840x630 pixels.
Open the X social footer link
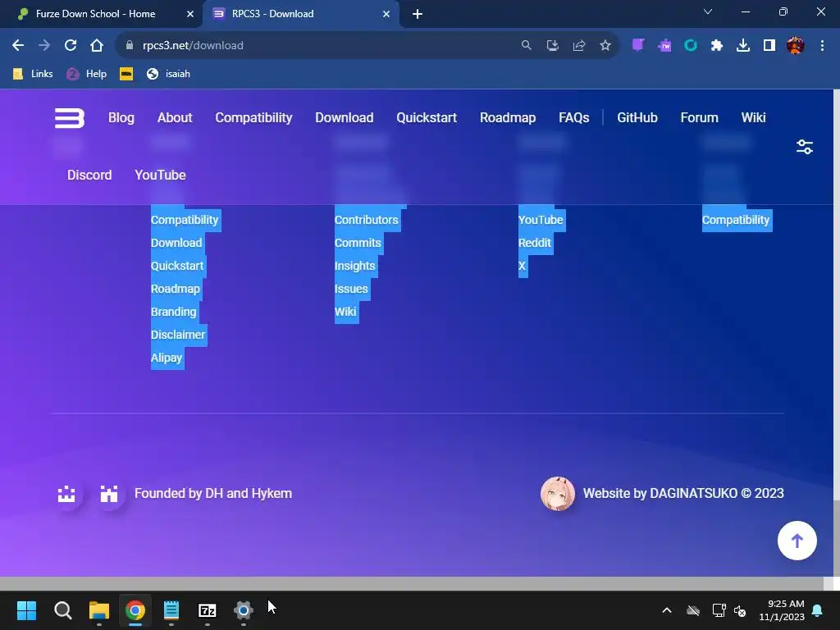tap(522, 267)
